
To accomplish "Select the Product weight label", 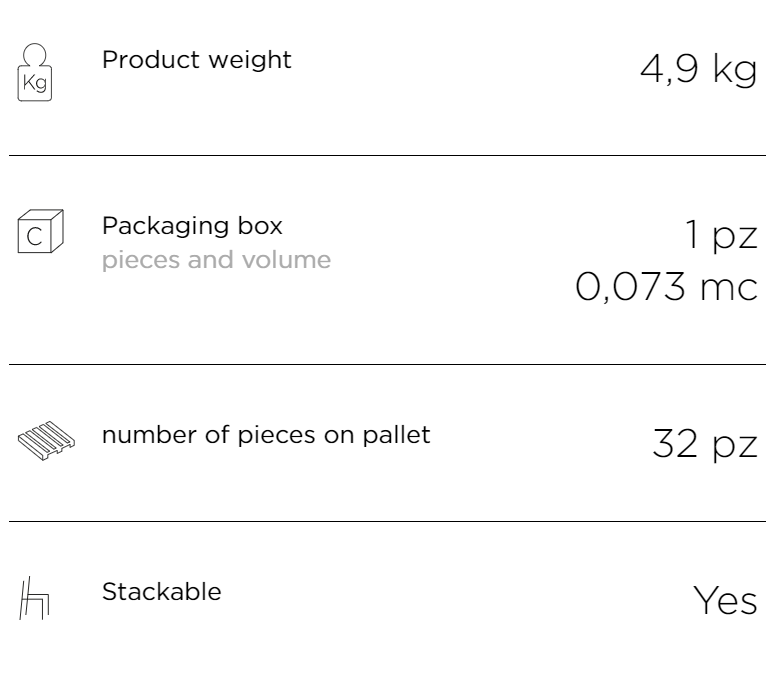I will pos(196,60).
